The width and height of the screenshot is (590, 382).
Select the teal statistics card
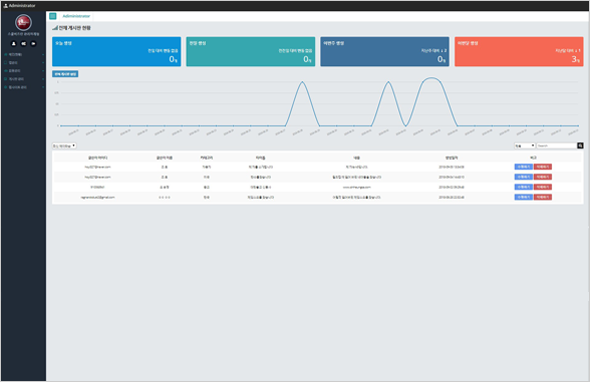point(251,52)
